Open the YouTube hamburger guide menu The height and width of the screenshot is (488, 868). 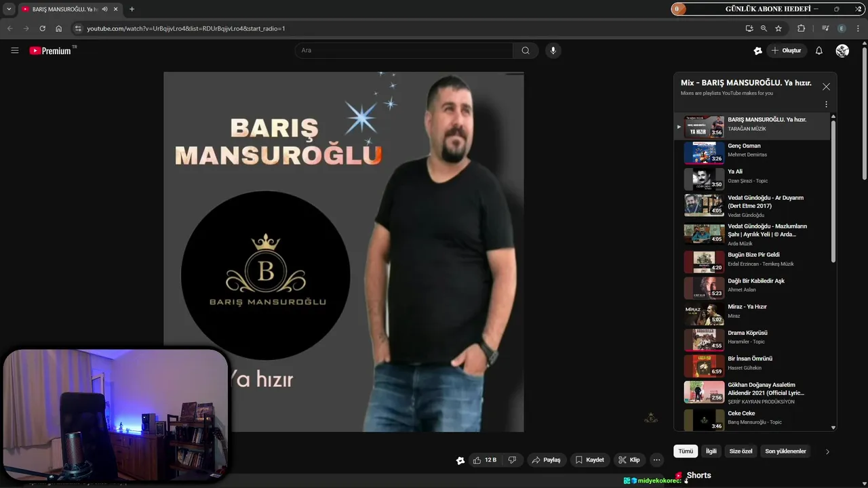tap(15, 50)
